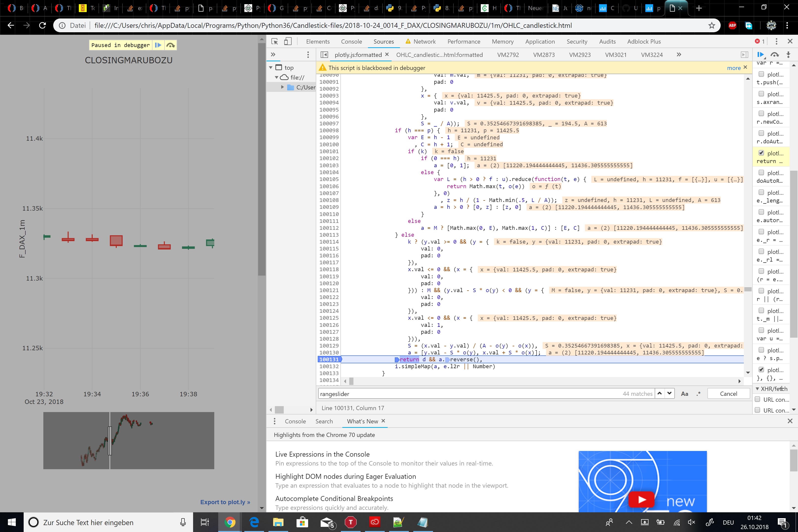Uncheck the enabled plotly breakpoint checkbox
The image size is (798, 532).
coord(762,153)
